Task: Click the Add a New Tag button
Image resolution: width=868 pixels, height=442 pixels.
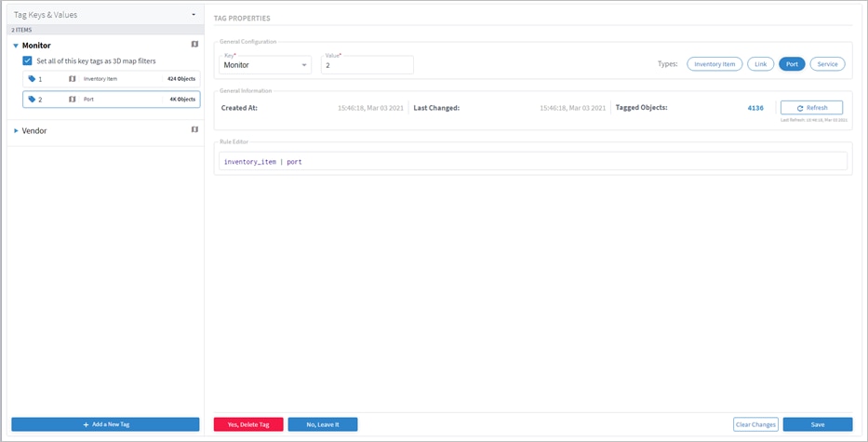Action: coord(105,424)
